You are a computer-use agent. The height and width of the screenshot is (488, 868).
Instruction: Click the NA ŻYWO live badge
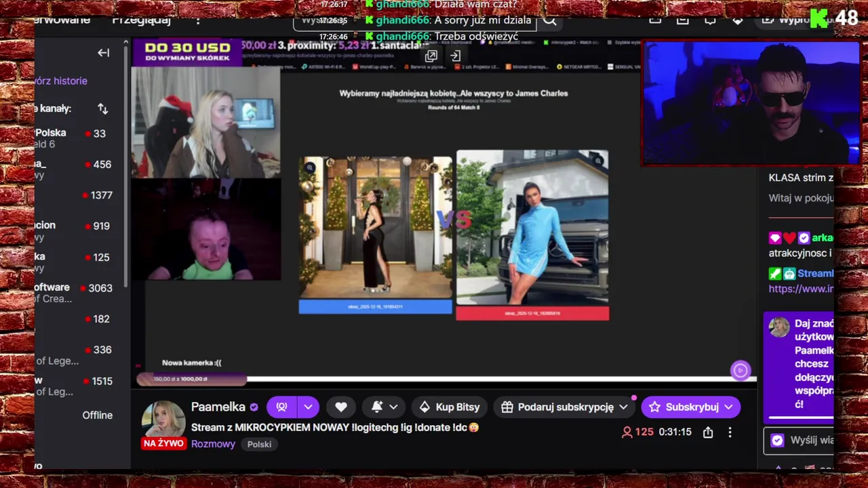(163, 443)
